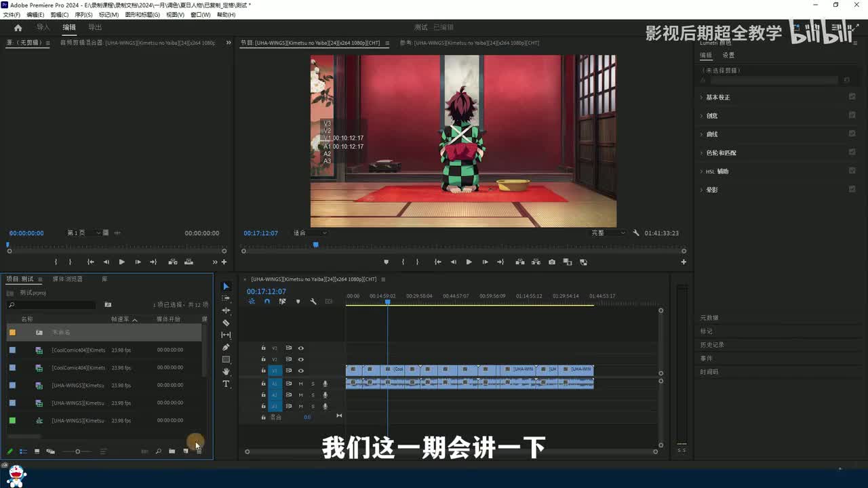Open the 第1页 page dropdown in source monitor

coord(83,233)
